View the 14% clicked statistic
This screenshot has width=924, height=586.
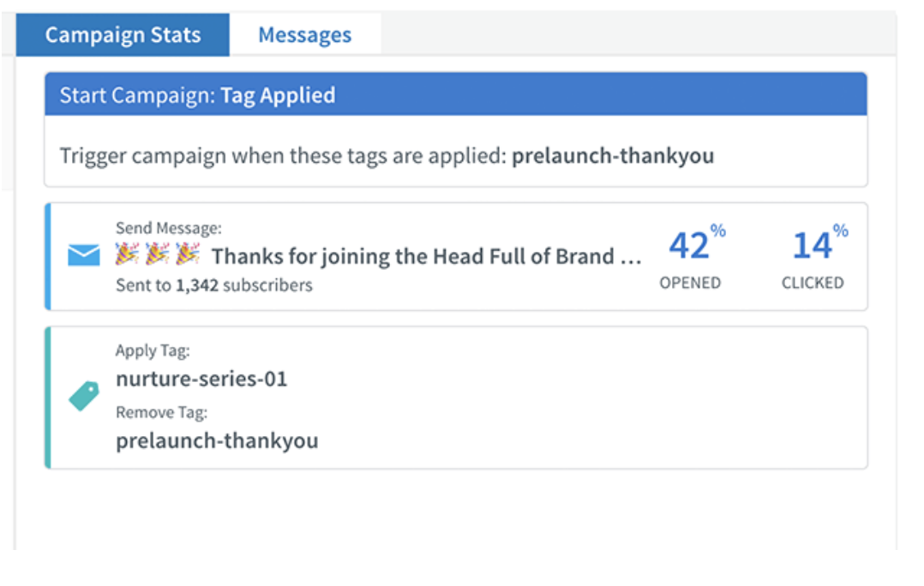pos(813,246)
